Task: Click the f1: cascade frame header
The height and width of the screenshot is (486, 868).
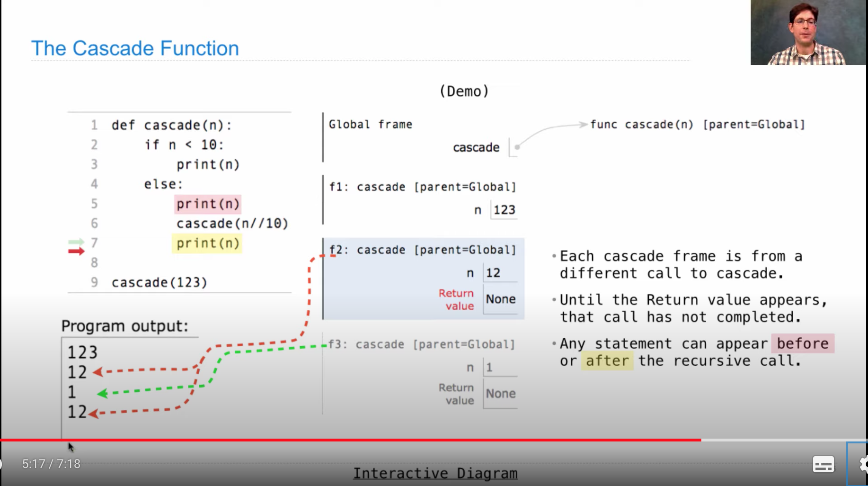Action: click(423, 187)
